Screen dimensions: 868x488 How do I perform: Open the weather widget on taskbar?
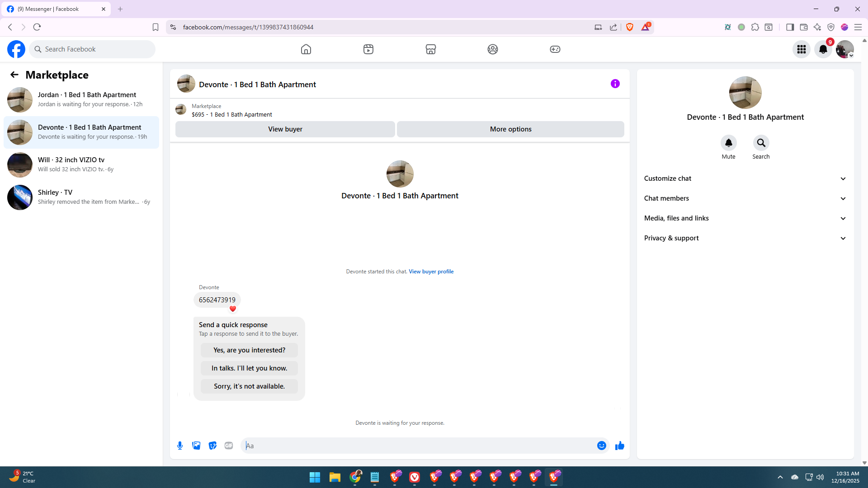(x=22, y=477)
